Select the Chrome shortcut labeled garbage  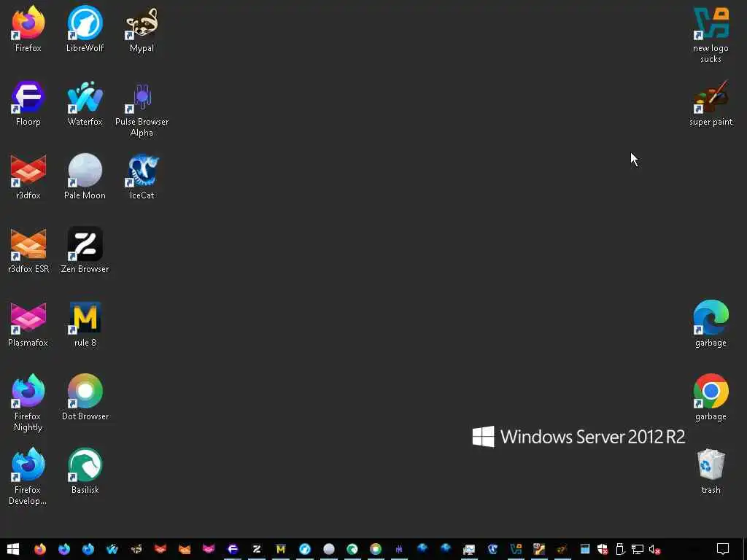(x=711, y=397)
